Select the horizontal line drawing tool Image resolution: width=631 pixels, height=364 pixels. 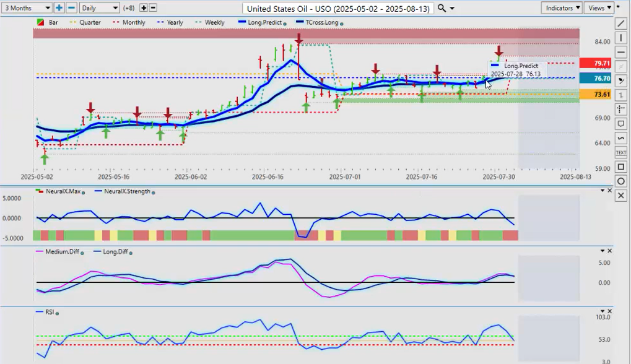(621, 52)
